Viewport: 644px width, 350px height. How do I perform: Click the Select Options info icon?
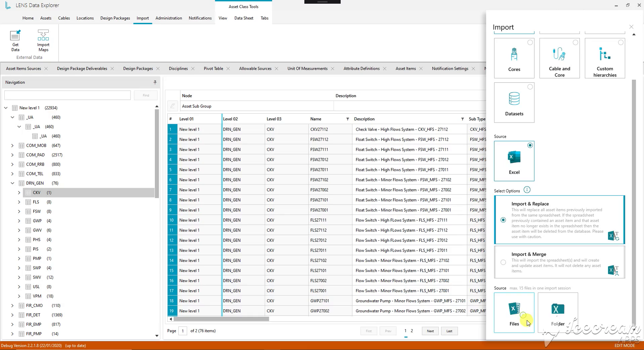(x=527, y=190)
